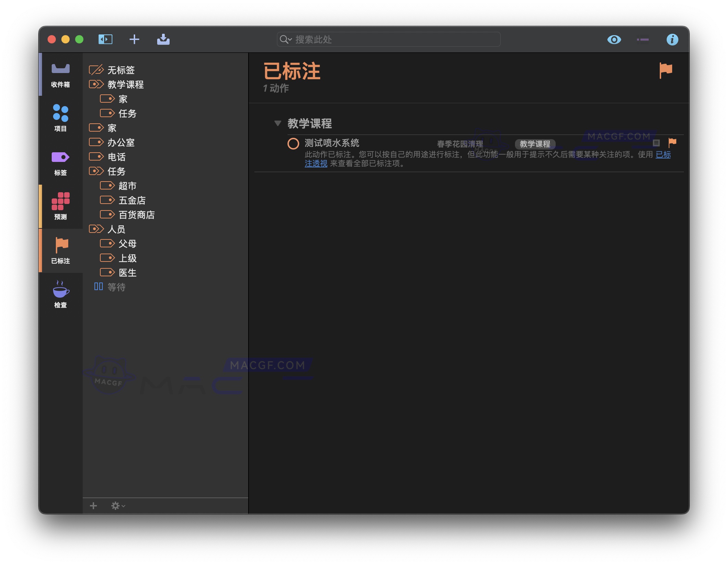The width and height of the screenshot is (728, 565).
Task: Open the gear settings dropdown at sidebar bottom
Action: click(117, 505)
